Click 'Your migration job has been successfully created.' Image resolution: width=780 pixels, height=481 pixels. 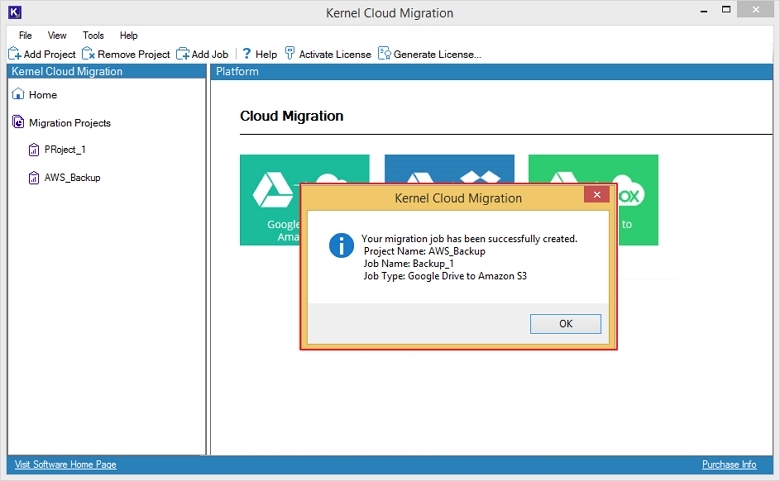[469, 239]
